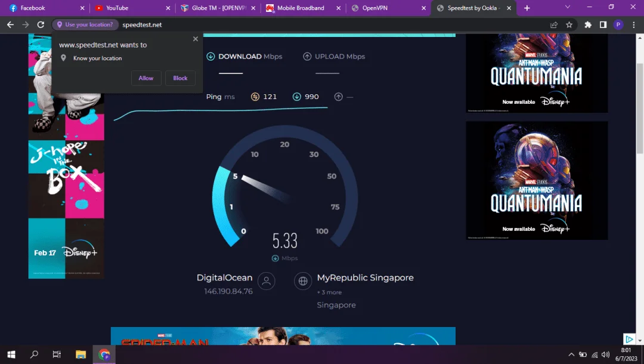Click the Singapore location text
The width and height of the screenshot is (644, 364).
336,305
